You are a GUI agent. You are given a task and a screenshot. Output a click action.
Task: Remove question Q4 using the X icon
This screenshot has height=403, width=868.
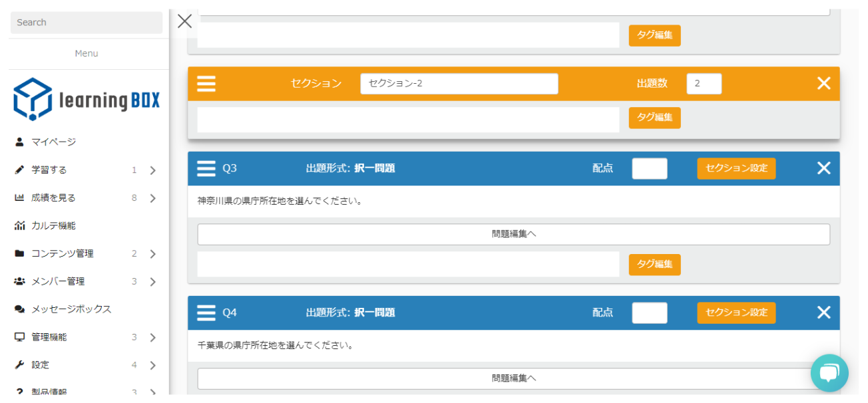823,313
